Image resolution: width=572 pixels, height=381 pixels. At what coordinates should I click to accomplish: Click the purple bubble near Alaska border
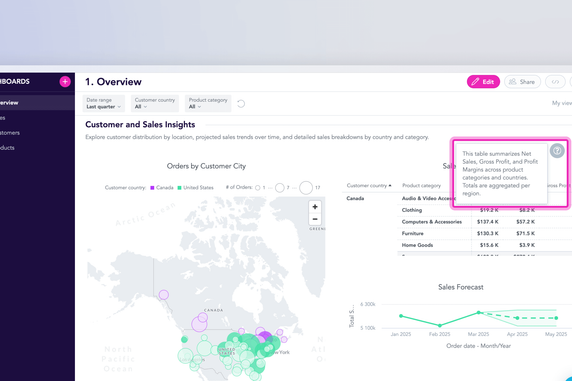(x=164, y=295)
